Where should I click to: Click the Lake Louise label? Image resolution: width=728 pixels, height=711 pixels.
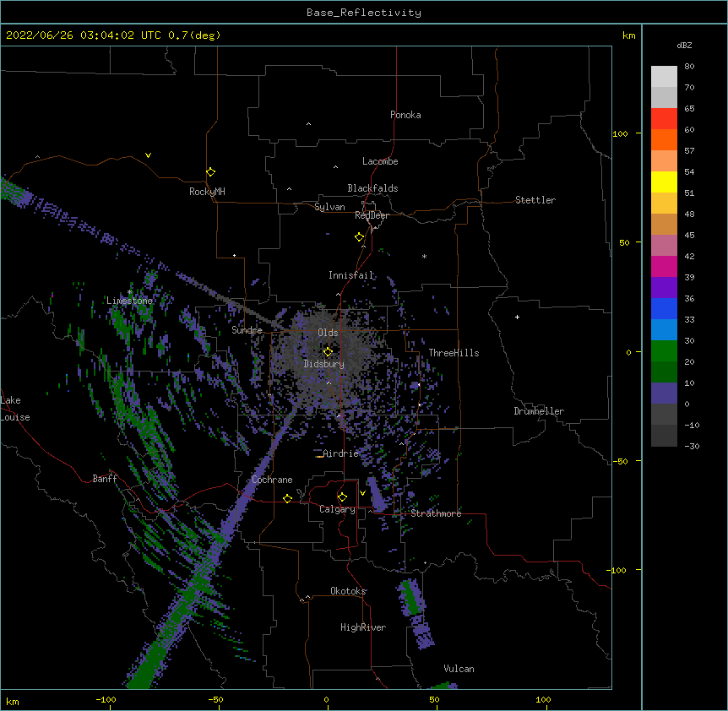pos(15,409)
